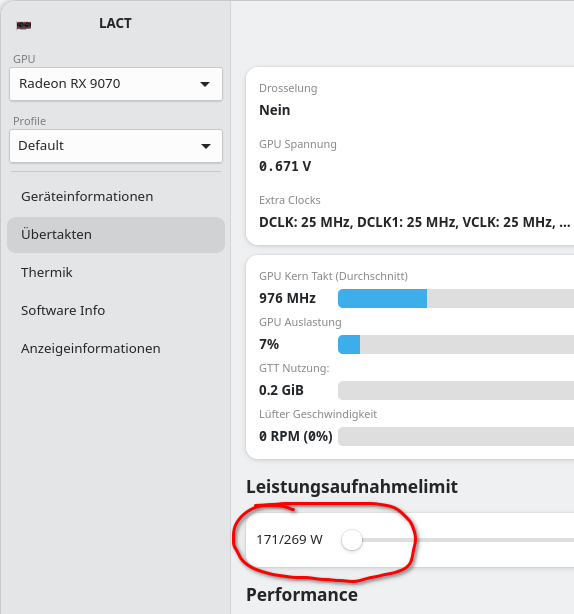574x614 pixels.
Task: Click the Leistungsaufnahmelimit heading
Action: click(352, 487)
